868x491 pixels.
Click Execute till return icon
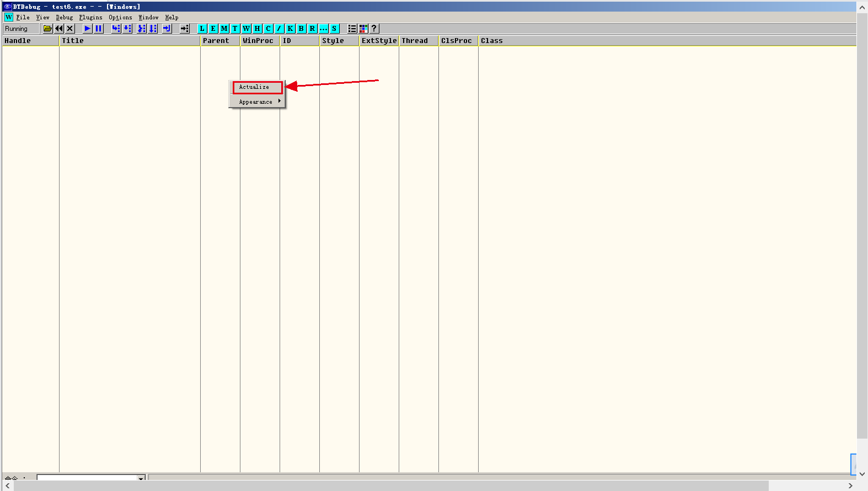tap(167, 29)
